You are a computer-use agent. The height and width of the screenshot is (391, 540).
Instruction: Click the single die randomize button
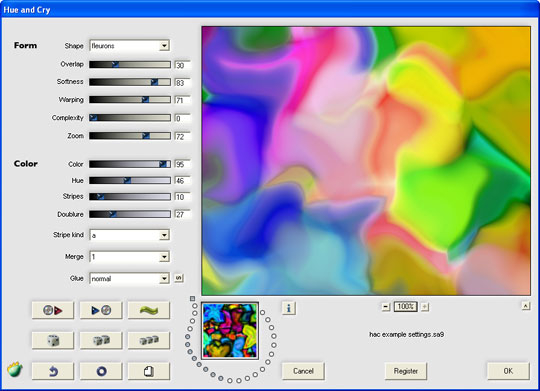53,341
